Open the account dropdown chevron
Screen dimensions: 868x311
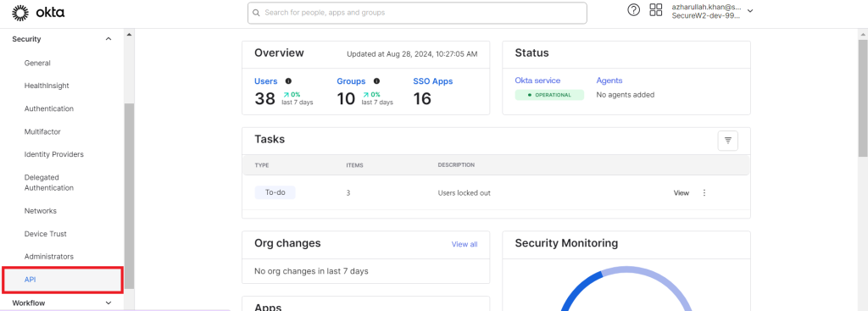point(750,10)
